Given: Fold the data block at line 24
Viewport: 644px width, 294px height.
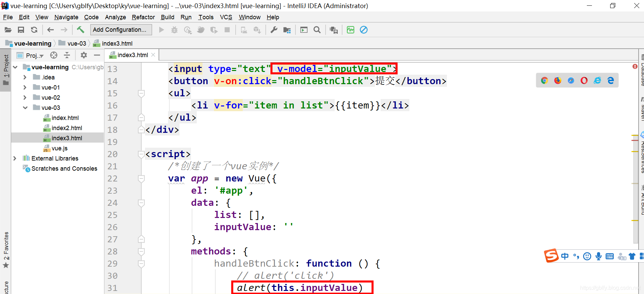Looking at the screenshot, I should tap(141, 203).
